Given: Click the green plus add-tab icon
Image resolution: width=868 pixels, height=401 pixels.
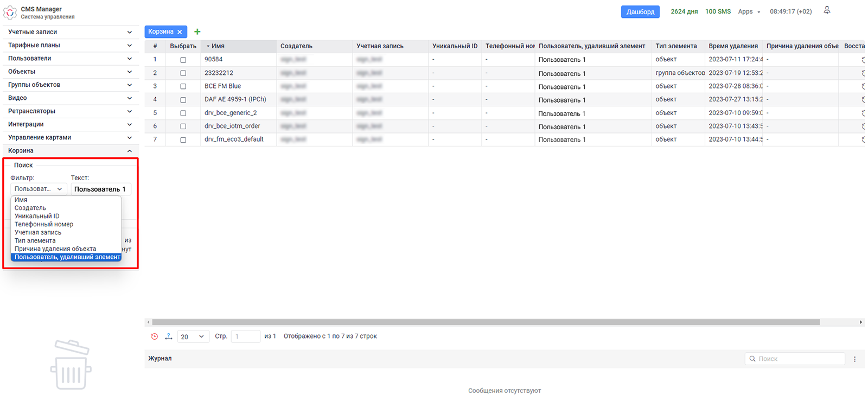Looking at the screenshot, I should click(197, 32).
